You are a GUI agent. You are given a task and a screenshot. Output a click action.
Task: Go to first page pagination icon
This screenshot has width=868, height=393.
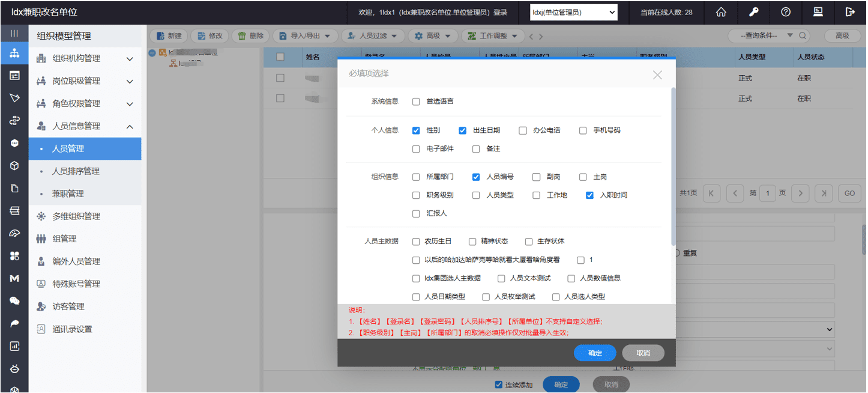(x=711, y=193)
